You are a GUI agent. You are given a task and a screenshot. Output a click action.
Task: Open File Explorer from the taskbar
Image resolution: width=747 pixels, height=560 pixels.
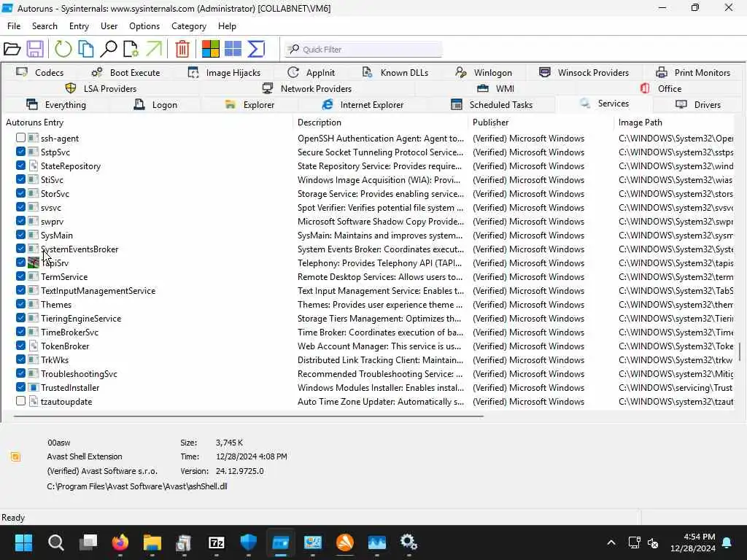tap(152, 542)
